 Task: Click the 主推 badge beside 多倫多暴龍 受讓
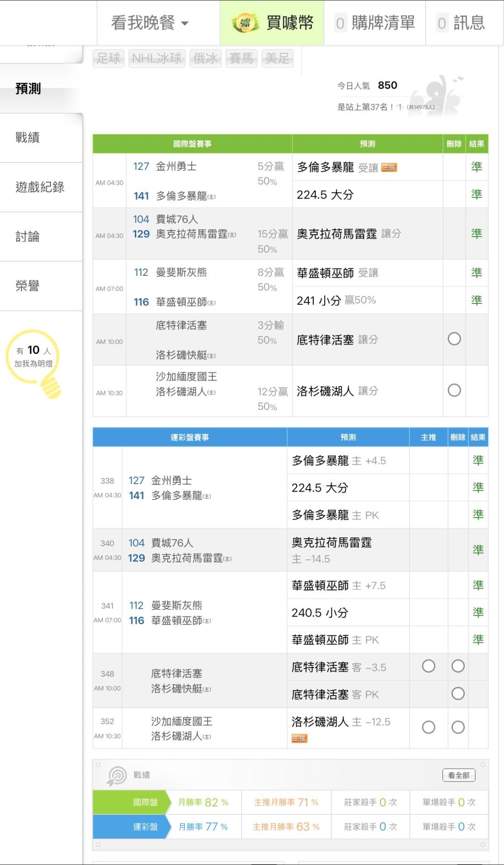point(389,168)
